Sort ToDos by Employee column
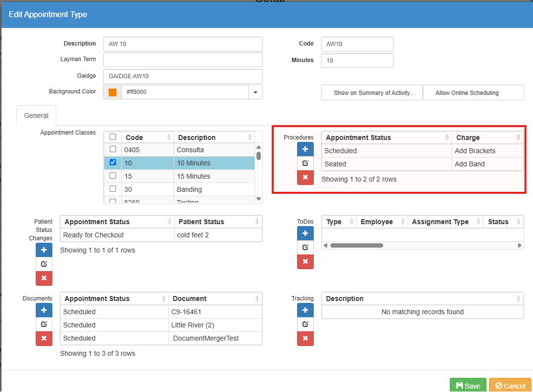The image size is (533, 392). point(382,222)
